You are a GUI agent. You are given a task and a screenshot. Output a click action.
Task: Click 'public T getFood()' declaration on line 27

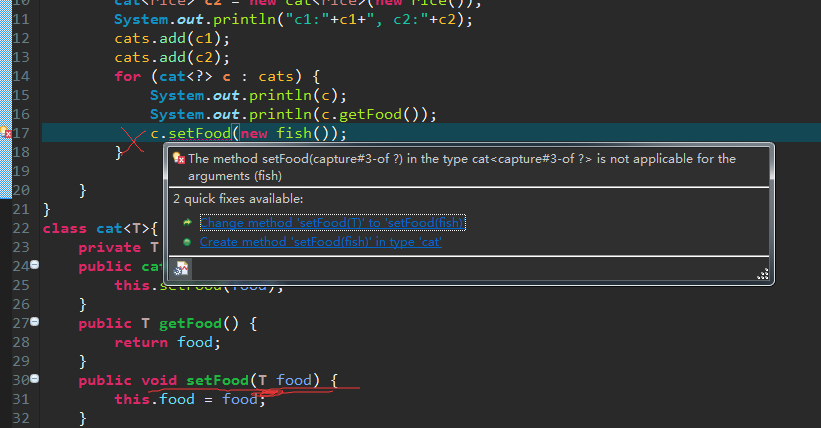tap(159, 323)
